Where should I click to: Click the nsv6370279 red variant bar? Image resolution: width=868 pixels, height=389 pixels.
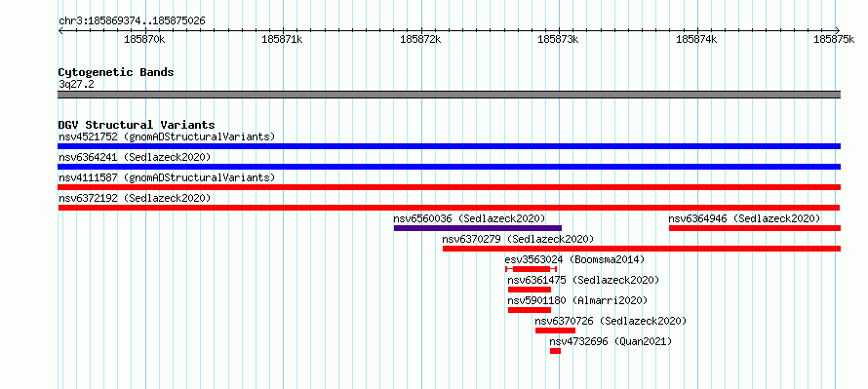(642, 249)
